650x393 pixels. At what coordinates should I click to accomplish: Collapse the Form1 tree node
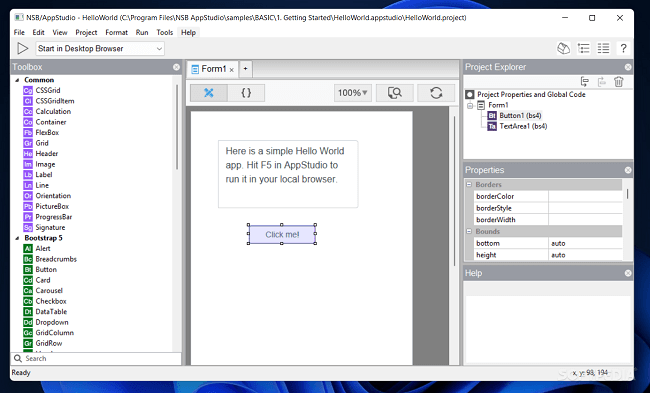470,105
